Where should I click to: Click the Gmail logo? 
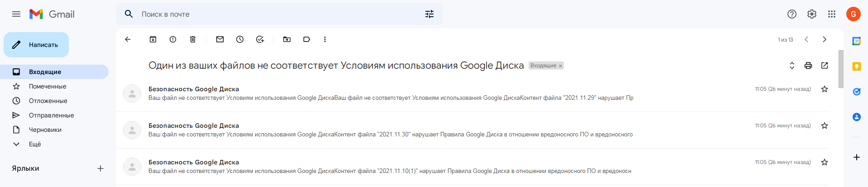click(52, 14)
